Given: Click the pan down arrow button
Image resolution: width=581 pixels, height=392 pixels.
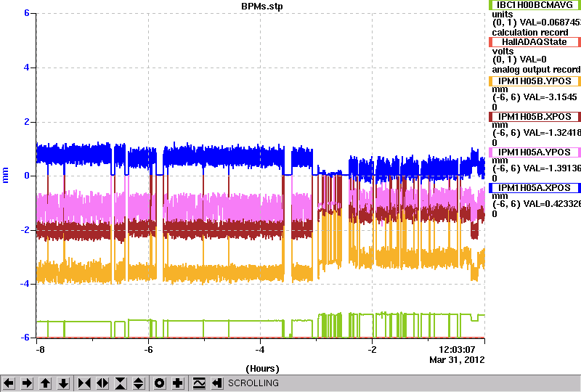Looking at the screenshot, I should (x=64, y=383).
